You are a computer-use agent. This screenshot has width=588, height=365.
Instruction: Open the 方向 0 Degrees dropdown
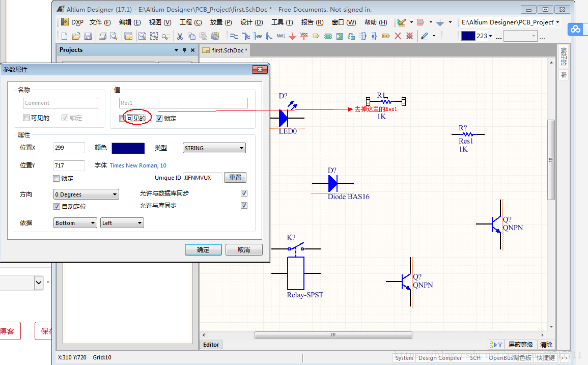click(86, 194)
